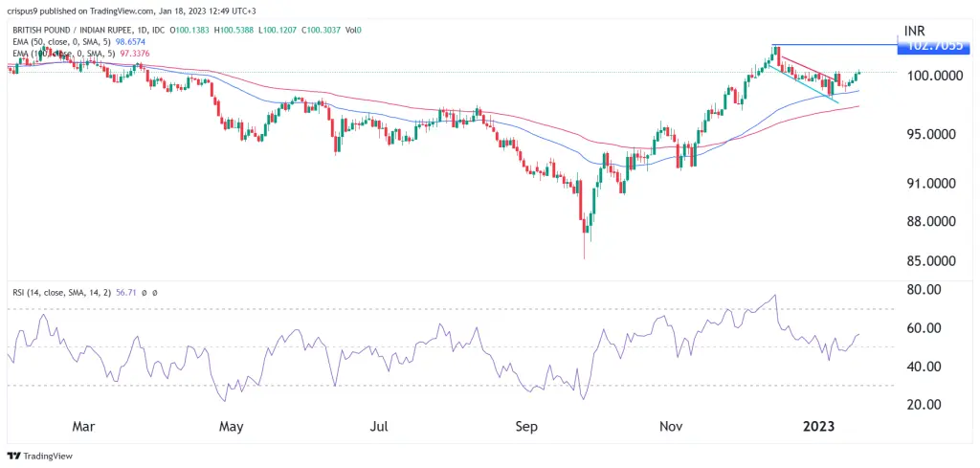Click the INR currency label

click(914, 31)
